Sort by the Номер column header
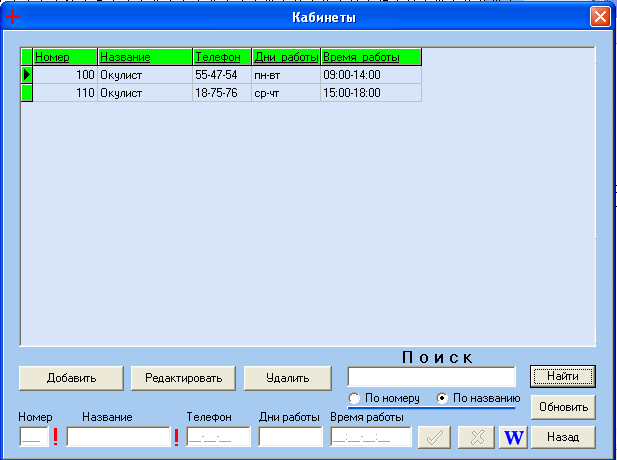The image size is (617, 460). click(x=65, y=57)
